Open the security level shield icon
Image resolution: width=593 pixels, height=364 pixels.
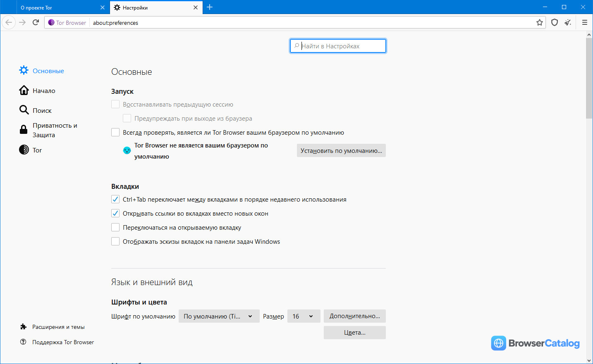pos(555,22)
